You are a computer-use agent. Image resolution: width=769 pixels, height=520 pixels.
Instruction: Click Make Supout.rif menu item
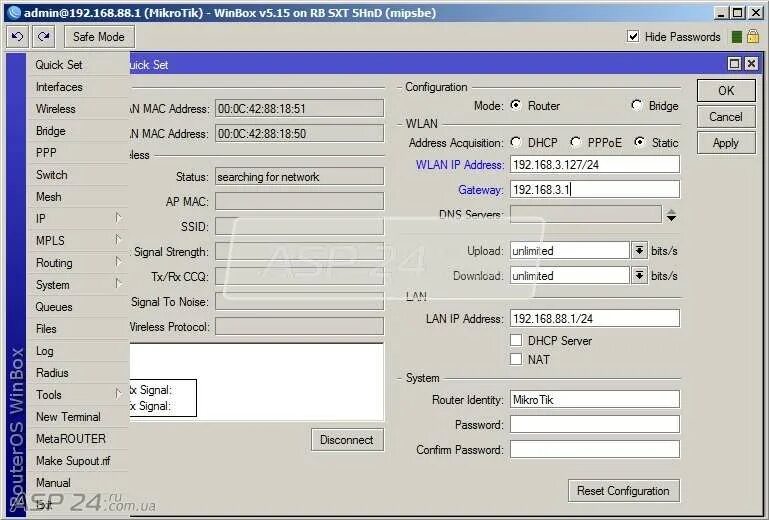click(x=78, y=461)
